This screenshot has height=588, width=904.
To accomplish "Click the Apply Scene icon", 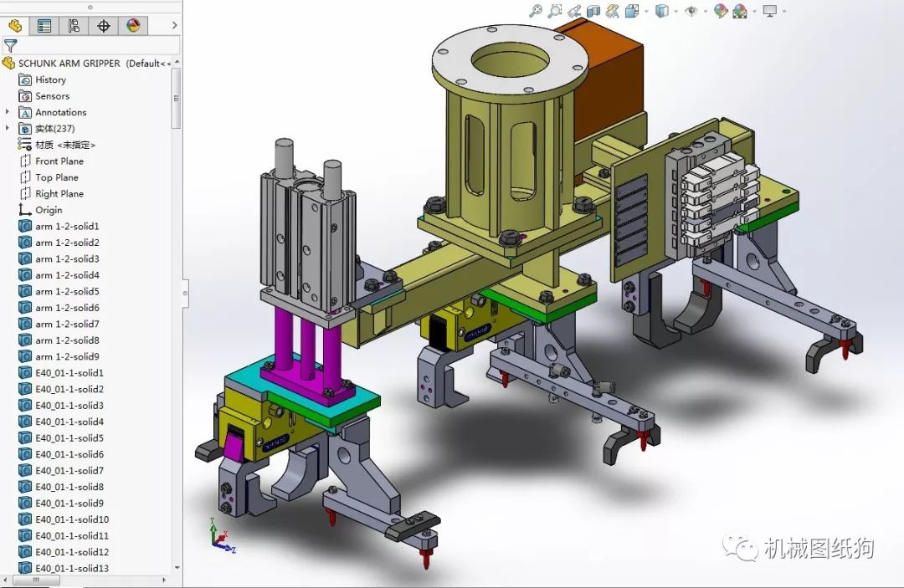I will point(740,11).
